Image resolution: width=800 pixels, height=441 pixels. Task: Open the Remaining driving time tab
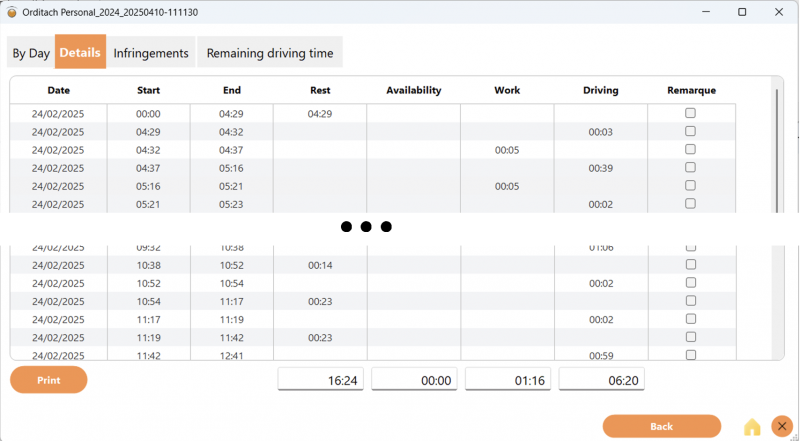[x=270, y=53]
